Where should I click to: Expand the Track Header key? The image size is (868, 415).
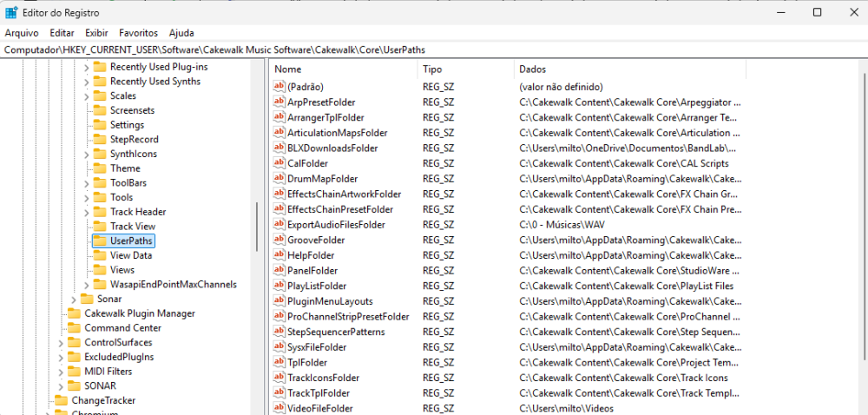point(86,212)
